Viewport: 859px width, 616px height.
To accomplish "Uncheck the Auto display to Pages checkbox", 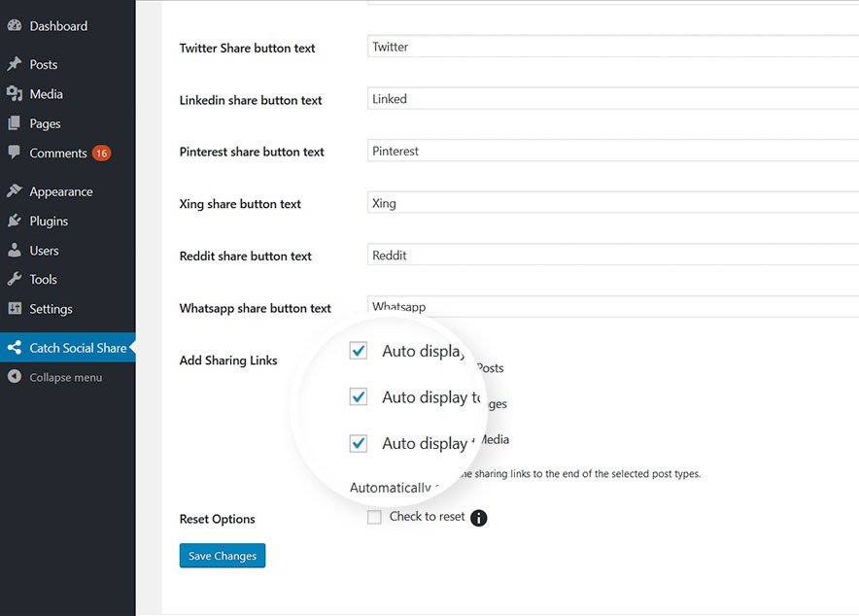I will [x=359, y=396].
